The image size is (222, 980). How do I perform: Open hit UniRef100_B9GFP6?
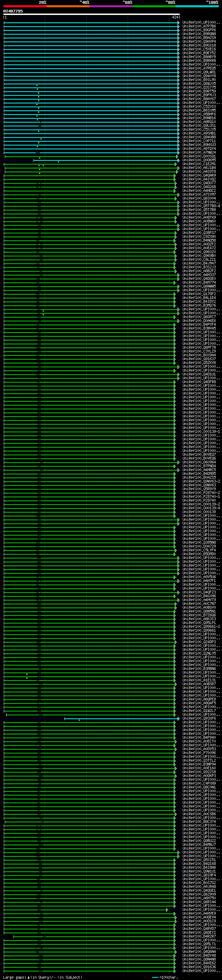point(199,30)
